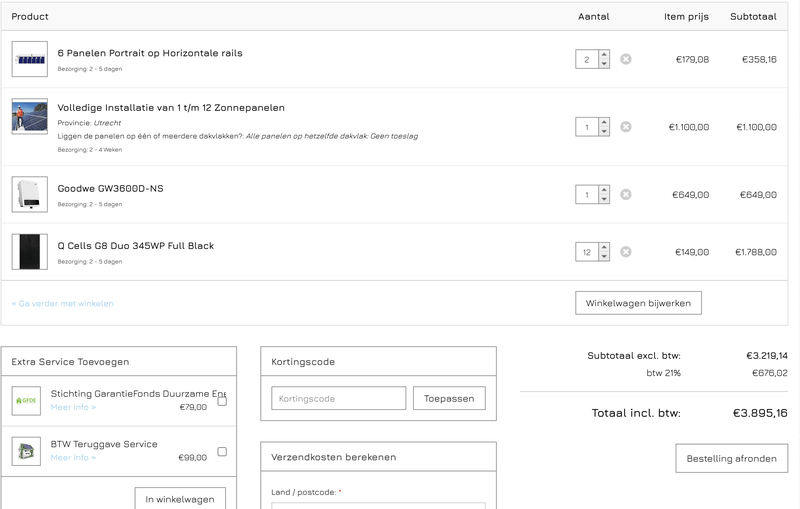Focus the Kortingscode input field

click(339, 398)
